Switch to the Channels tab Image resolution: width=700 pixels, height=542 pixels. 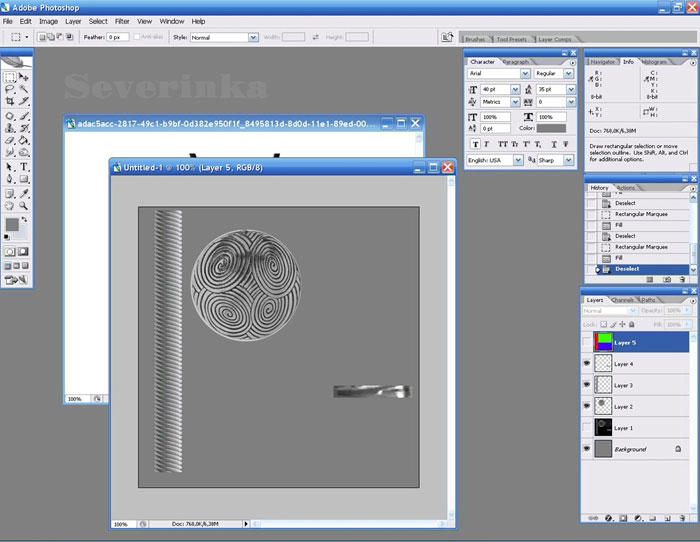(x=622, y=300)
